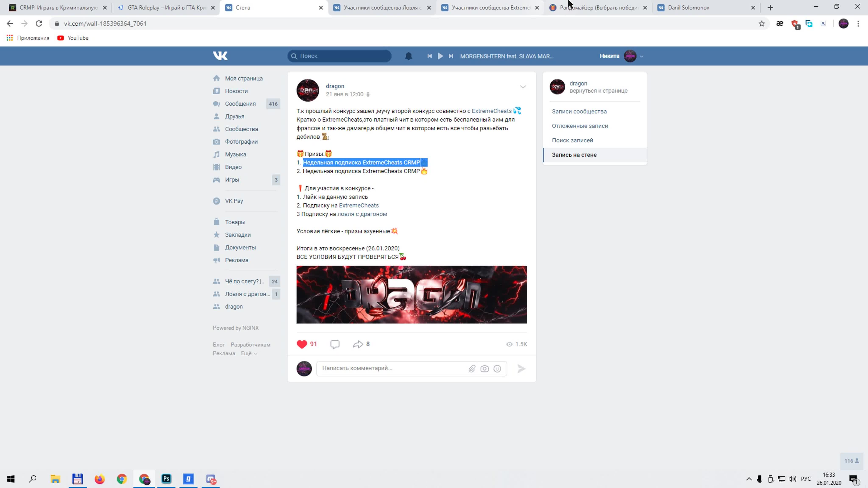The width and height of the screenshot is (868, 488).
Task: Bookmark page with the star icon
Action: pyautogui.click(x=762, y=24)
